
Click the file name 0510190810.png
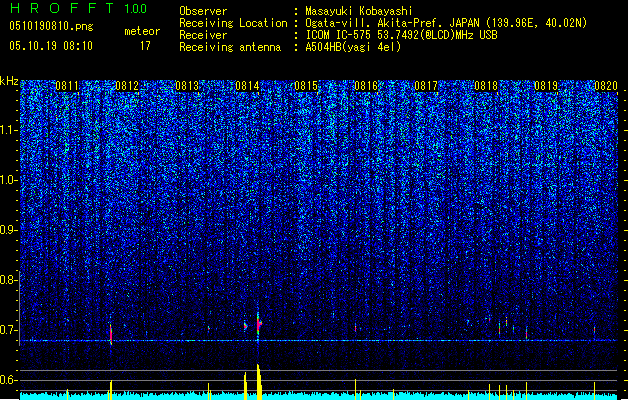[51, 26]
